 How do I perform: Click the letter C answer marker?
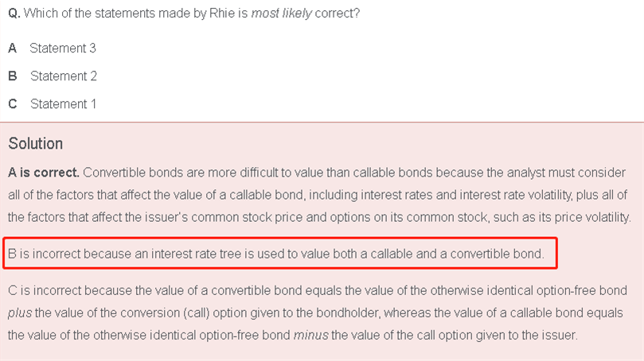click(x=12, y=104)
